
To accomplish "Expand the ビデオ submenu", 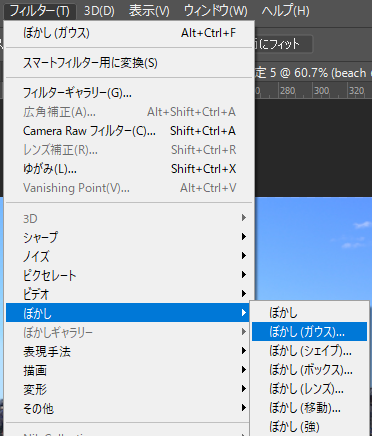I will point(129,294).
